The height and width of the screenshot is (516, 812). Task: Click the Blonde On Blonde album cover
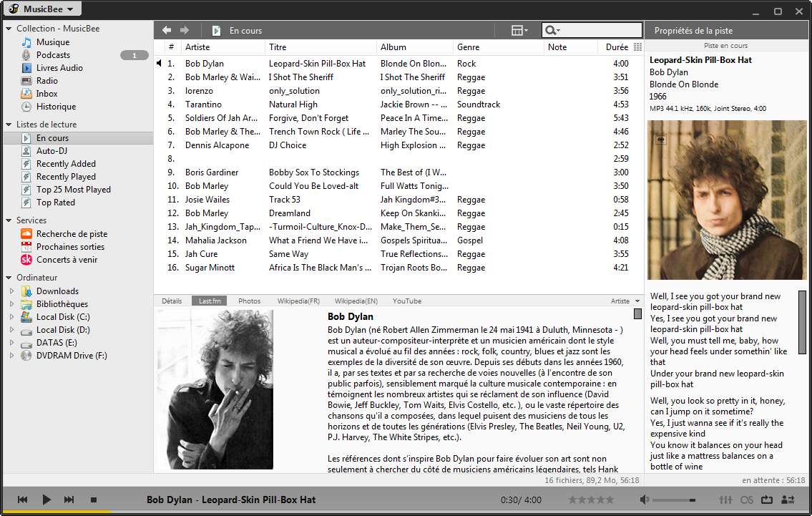[x=727, y=200]
